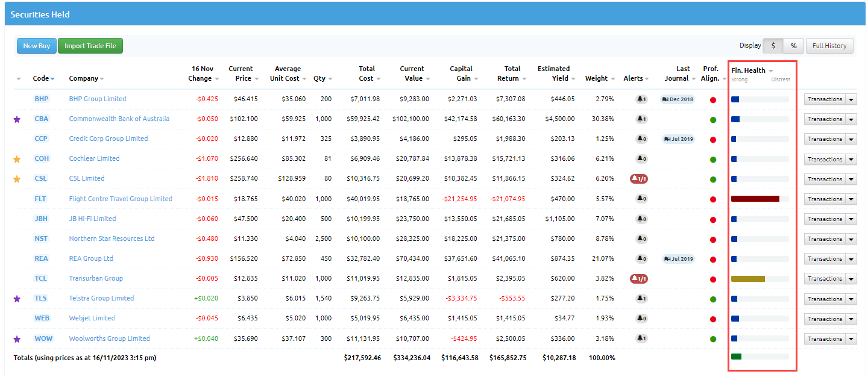
Task: Click the green profile alignment dot for CBA
Action: point(713,120)
